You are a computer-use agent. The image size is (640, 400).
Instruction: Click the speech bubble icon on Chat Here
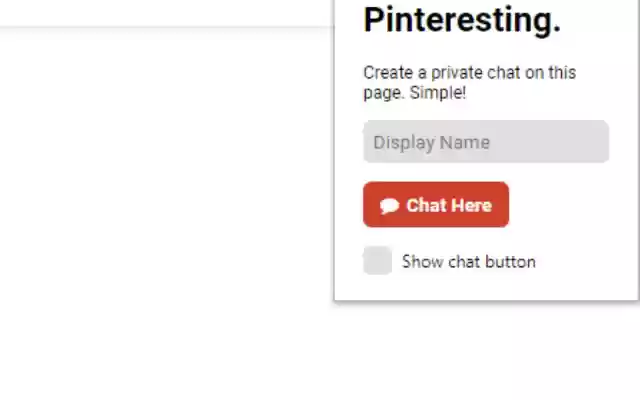tap(390, 206)
